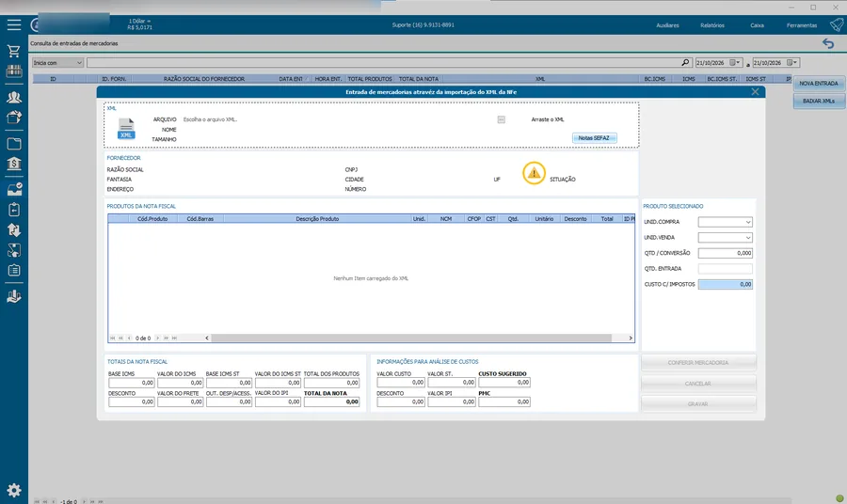The height and width of the screenshot is (504, 847).
Task: Click the XML file icon
Action: tap(126, 129)
